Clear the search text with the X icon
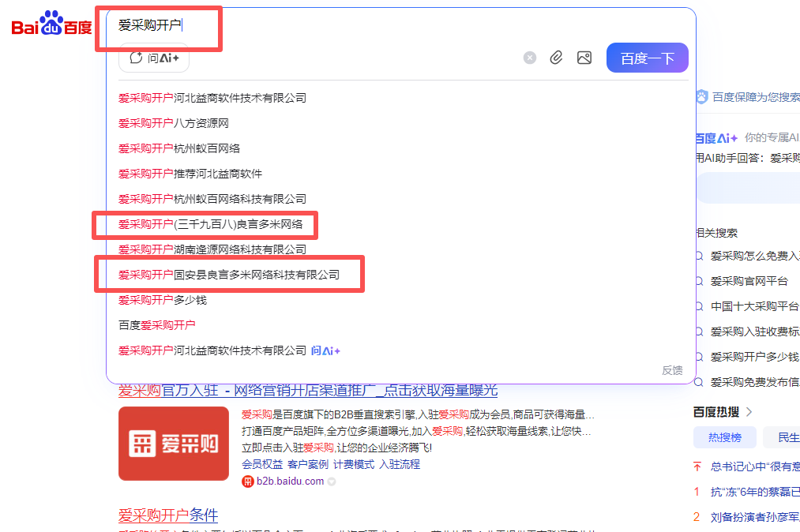This screenshot has height=532, width=800. (x=530, y=58)
